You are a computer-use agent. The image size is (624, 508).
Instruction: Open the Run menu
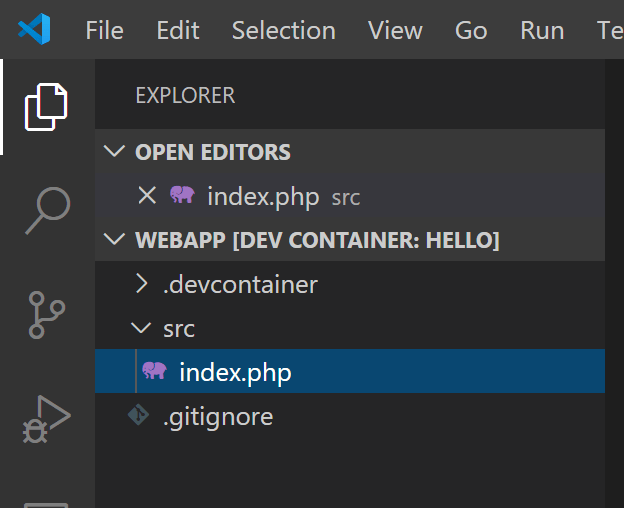pyautogui.click(x=542, y=30)
